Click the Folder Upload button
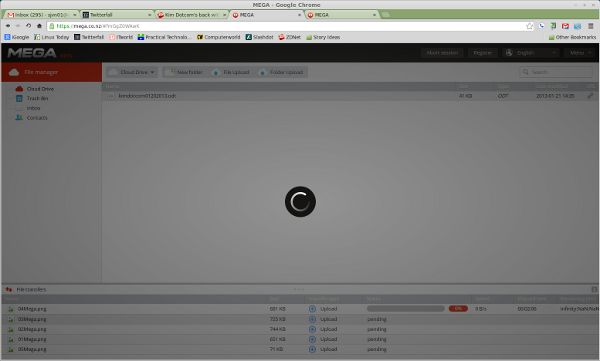 [281, 72]
